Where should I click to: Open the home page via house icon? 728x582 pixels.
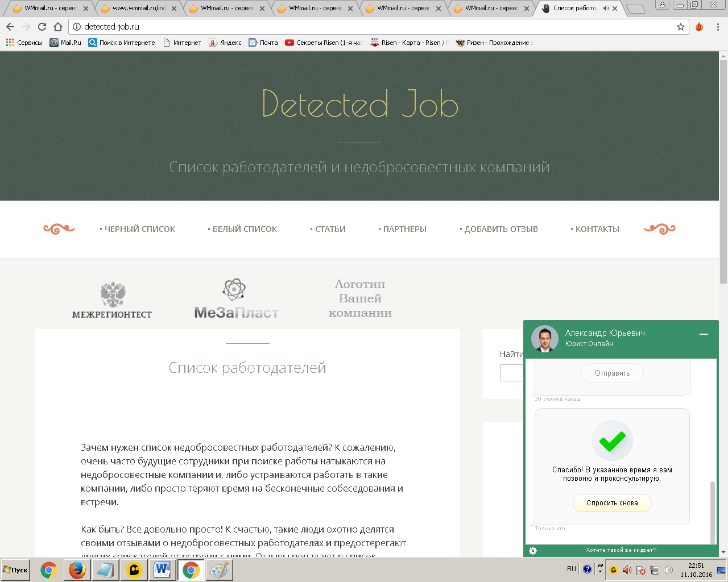point(58,27)
